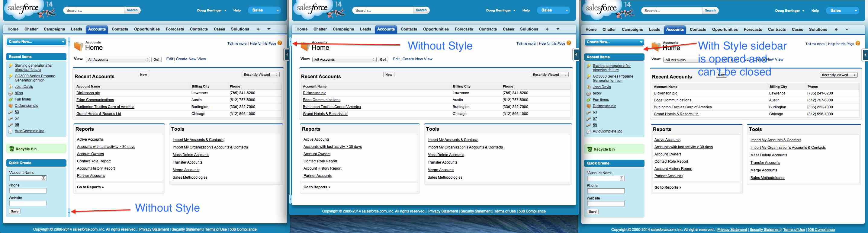Click New button in left screenshot Recent Accounts
The width and height of the screenshot is (868, 233).
coord(143,75)
